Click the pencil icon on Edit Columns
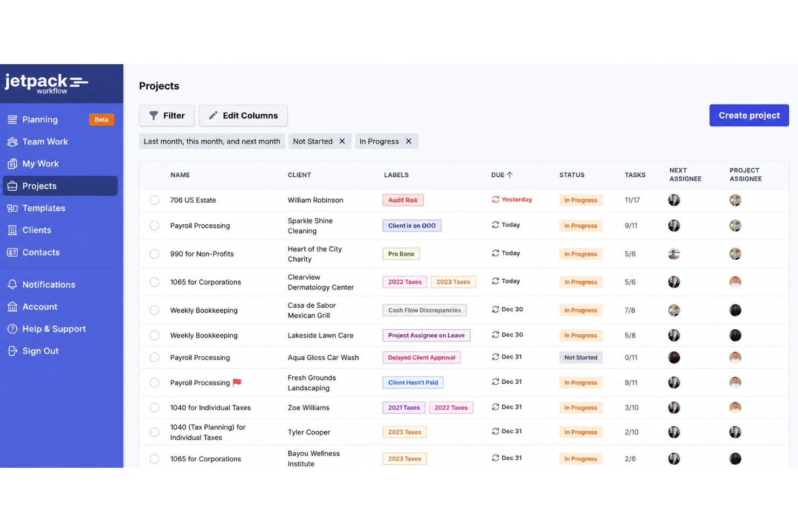 click(x=214, y=115)
